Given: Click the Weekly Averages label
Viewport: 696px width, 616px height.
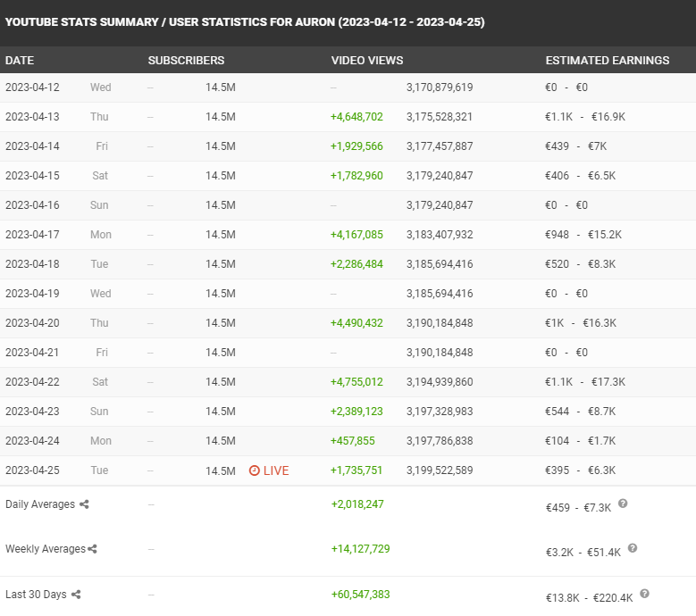Looking at the screenshot, I should 46,549.
